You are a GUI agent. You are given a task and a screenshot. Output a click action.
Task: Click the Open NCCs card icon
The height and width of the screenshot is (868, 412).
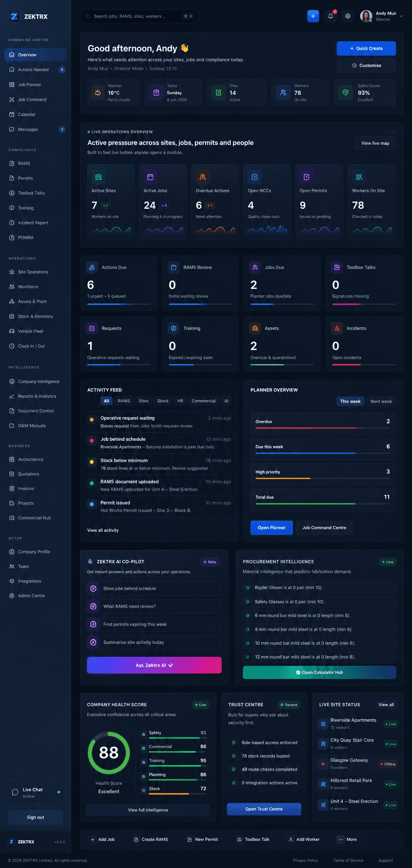255,177
